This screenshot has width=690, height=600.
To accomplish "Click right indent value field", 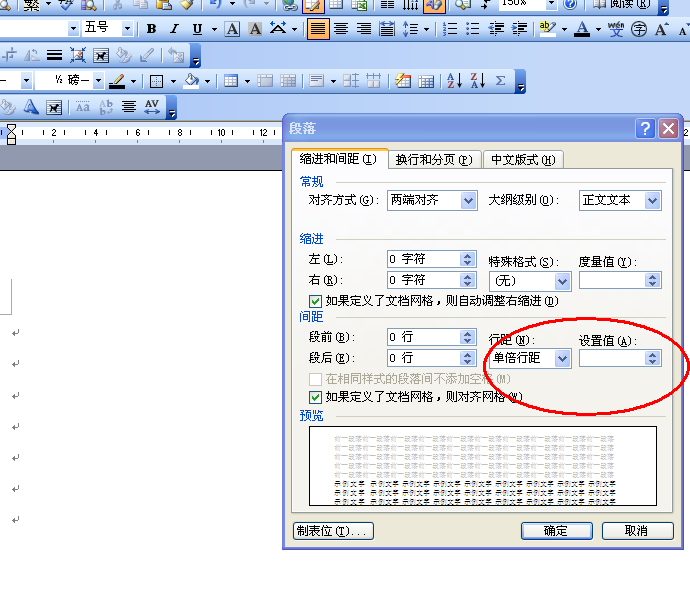I will [x=423, y=280].
